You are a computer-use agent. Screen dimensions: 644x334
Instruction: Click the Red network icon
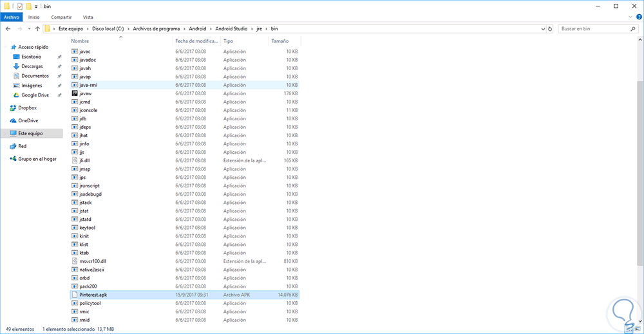click(13, 146)
